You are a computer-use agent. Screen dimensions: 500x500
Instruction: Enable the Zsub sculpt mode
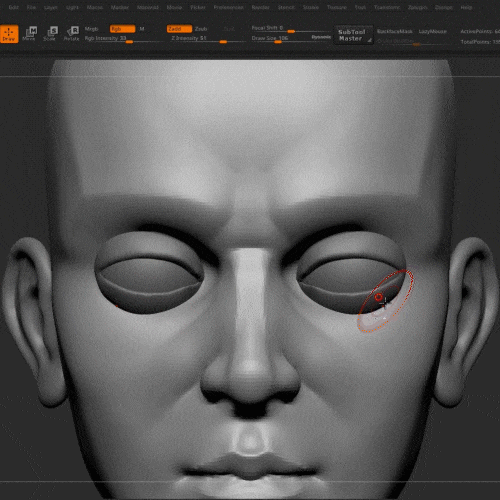click(x=201, y=29)
